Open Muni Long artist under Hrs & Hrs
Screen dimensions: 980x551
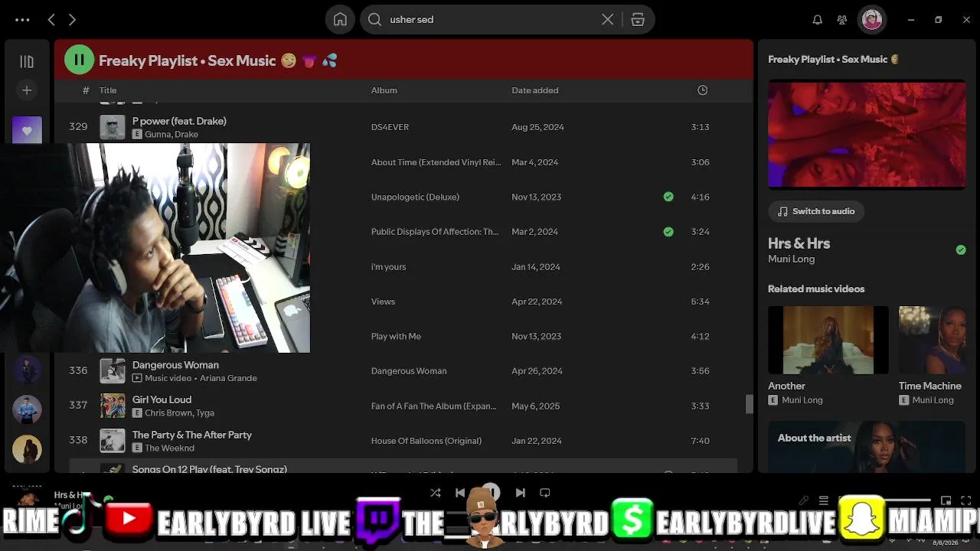pos(791,259)
